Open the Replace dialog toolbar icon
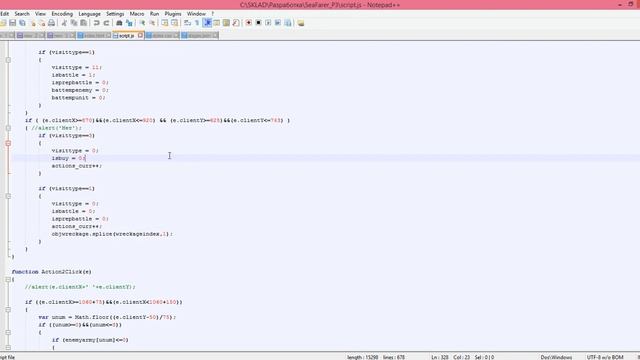 pos(129,23)
